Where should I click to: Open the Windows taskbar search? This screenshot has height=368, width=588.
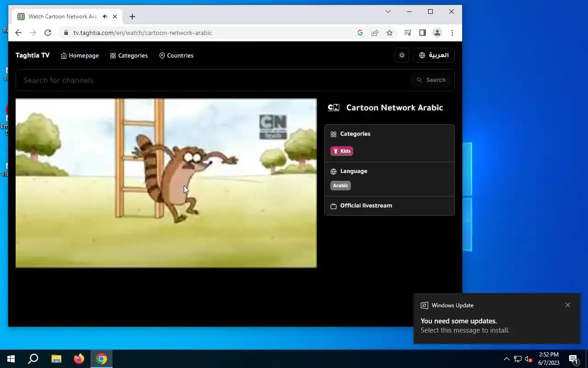(33, 359)
